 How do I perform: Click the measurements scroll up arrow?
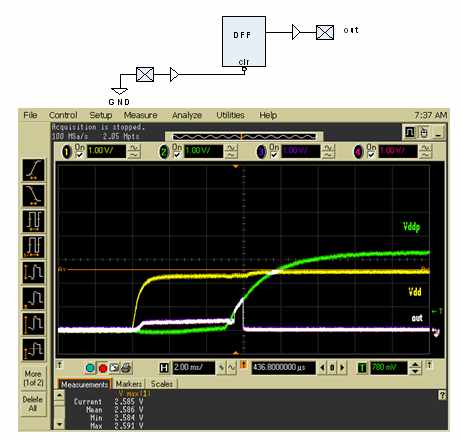(59, 396)
